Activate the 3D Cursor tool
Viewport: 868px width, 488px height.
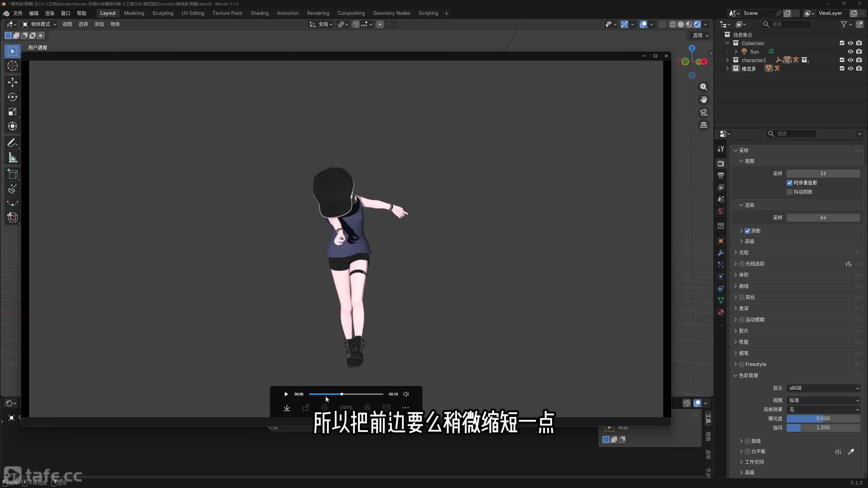(x=13, y=66)
